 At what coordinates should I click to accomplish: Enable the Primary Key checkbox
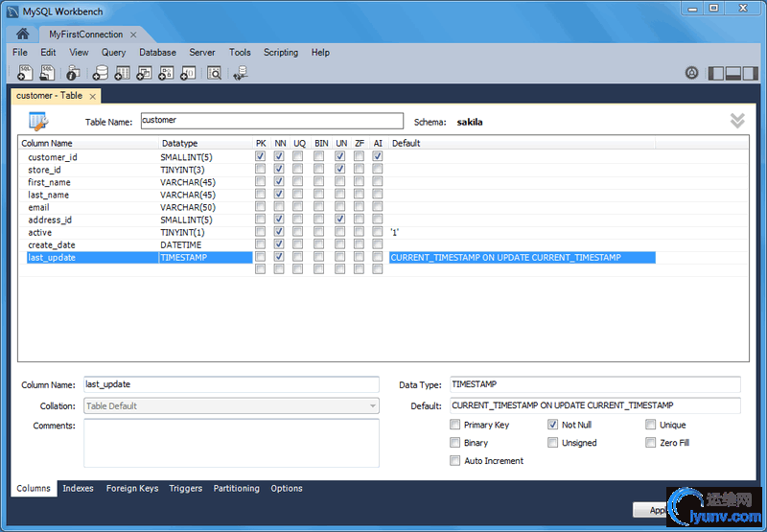pos(454,425)
